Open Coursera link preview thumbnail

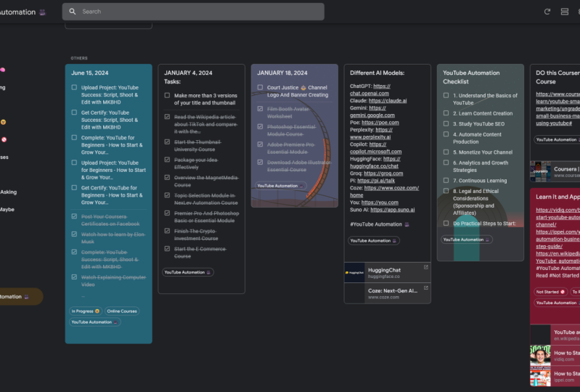[540, 171]
